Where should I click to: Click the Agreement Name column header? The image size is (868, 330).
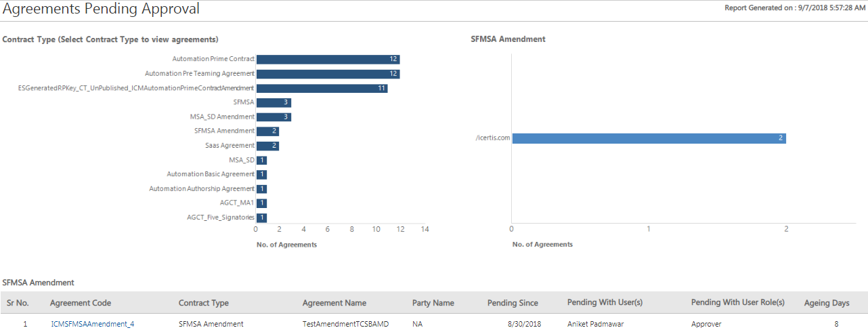click(334, 303)
